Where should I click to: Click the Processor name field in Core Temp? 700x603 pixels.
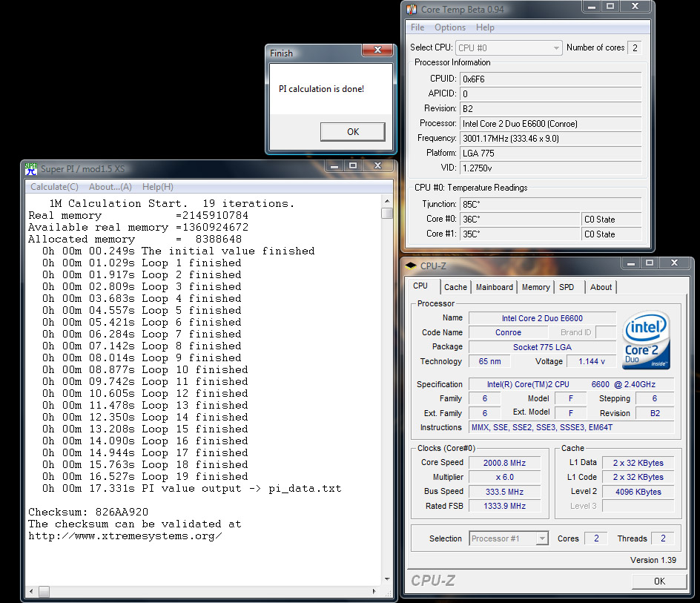[x=550, y=124]
